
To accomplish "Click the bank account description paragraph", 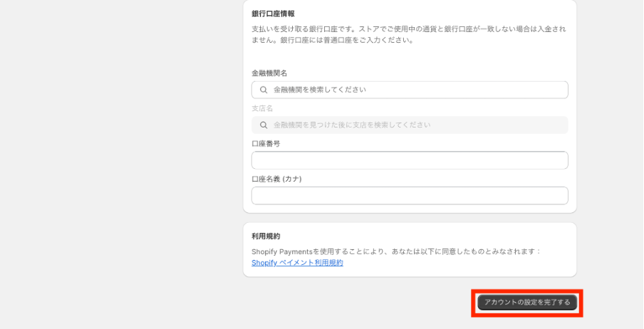I will click(409, 35).
